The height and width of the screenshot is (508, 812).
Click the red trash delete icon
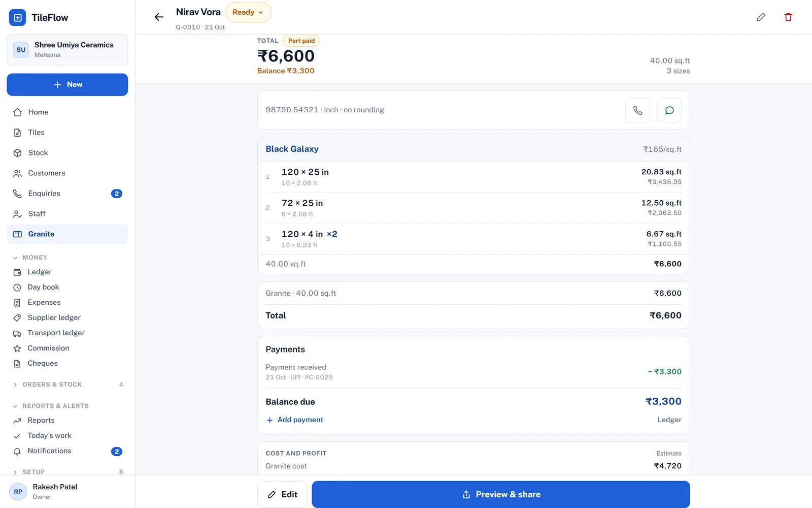coord(788,17)
